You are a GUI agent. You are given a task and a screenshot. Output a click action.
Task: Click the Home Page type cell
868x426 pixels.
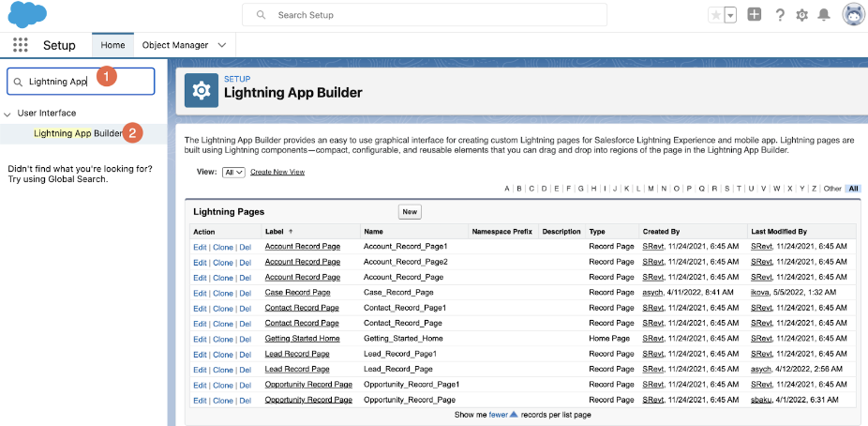(x=609, y=339)
